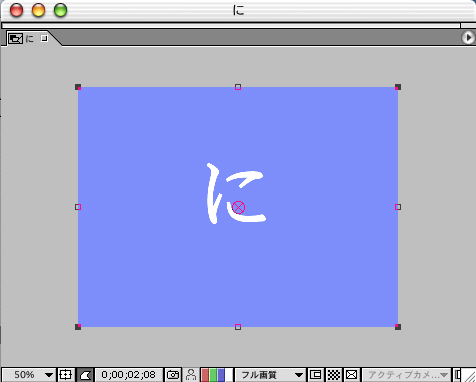
Task: Click the left-middle layer handle
Action: point(78,207)
